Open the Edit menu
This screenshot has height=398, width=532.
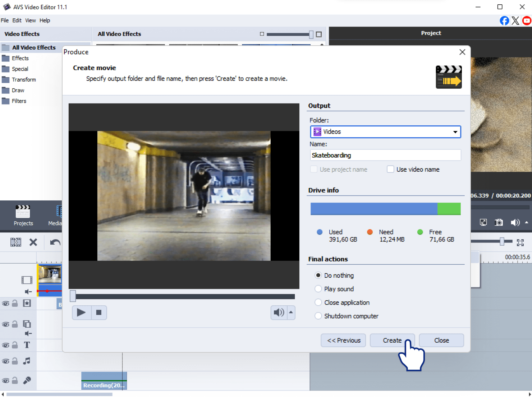(x=17, y=20)
